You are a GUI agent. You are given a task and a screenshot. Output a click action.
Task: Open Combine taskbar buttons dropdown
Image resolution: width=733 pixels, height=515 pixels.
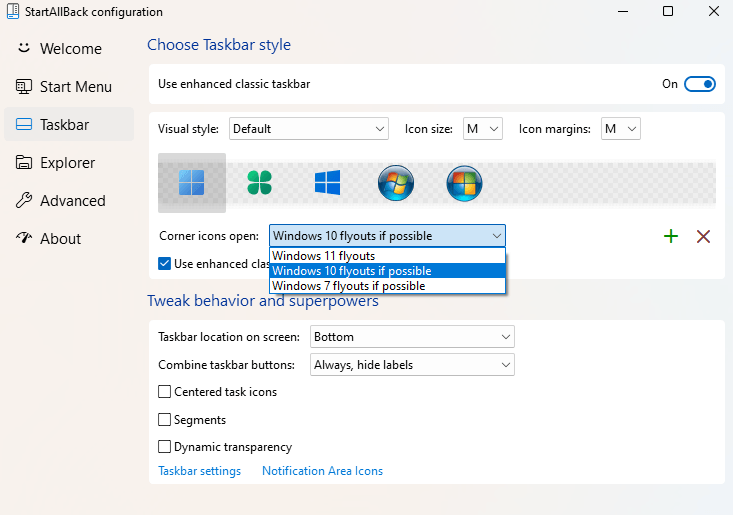pyautogui.click(x=412, y=365)
